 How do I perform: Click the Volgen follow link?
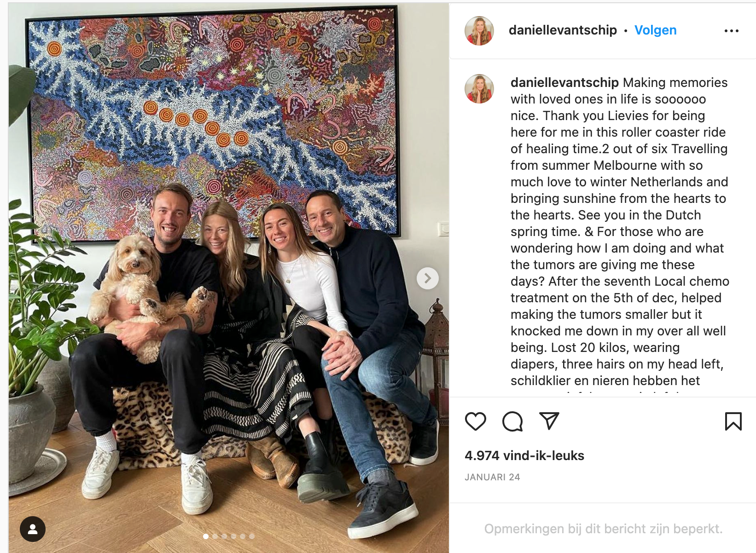656,30
